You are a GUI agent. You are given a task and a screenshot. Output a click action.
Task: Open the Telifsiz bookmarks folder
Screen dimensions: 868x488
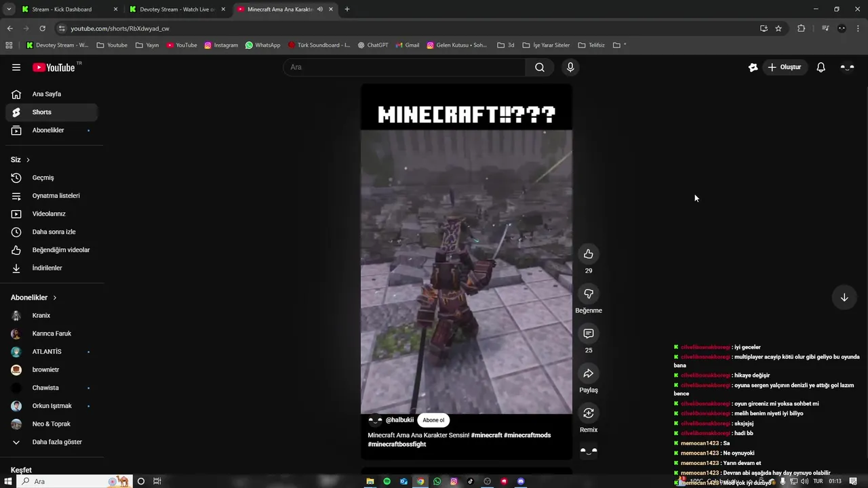[x=591, y=45]
